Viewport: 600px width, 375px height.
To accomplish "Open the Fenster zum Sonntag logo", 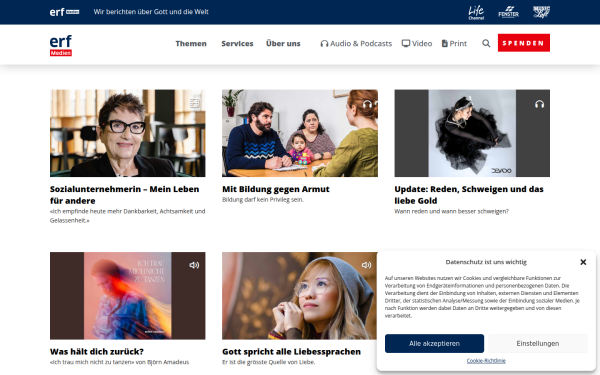I will 509,12.
